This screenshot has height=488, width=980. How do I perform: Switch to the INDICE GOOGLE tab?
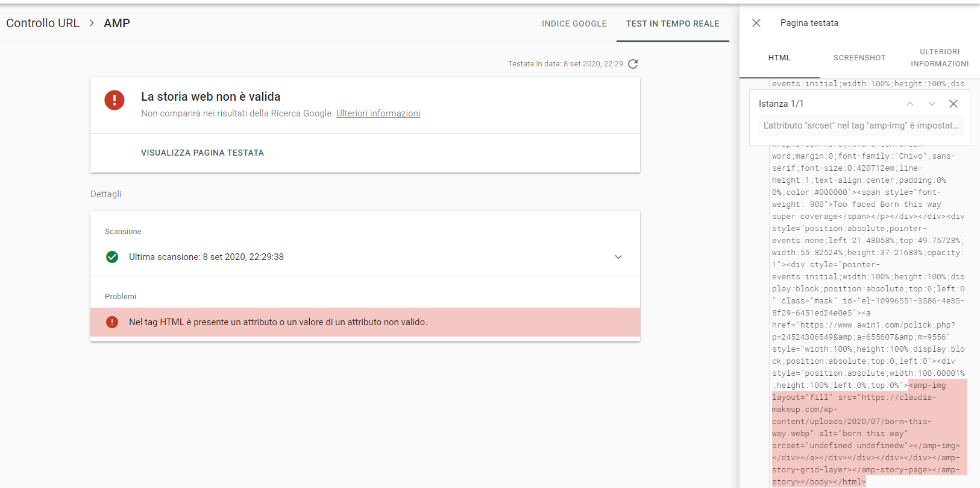click(574, 24)
